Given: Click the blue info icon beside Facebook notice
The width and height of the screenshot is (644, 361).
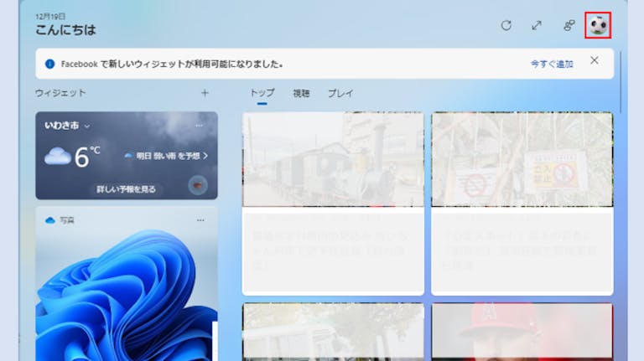Looking at the screenshot, I should click(49, 64).
